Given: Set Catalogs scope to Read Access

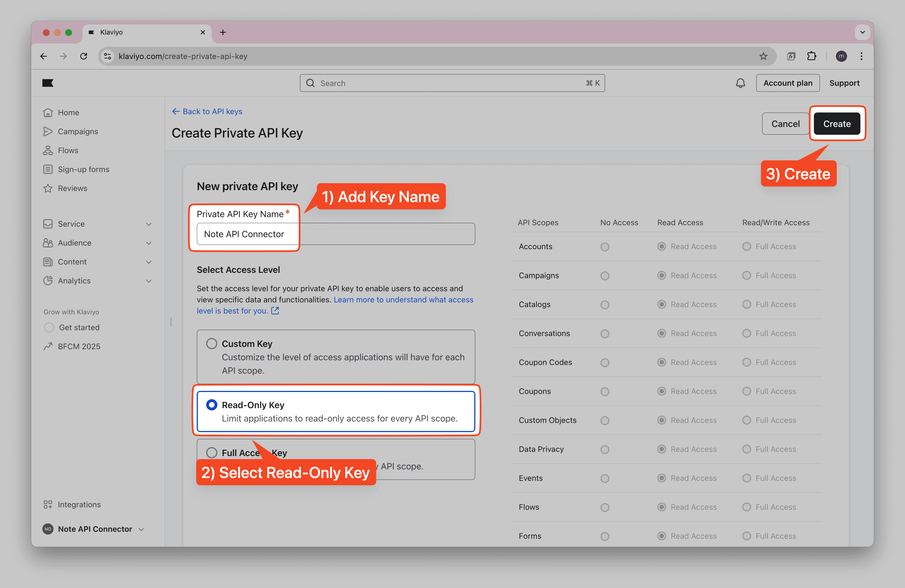Looking at the screenshot, I should click(662, 304).
